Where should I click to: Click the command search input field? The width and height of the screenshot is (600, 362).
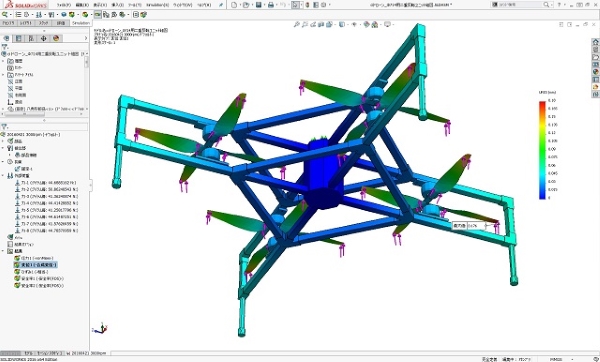coord(521,5)
